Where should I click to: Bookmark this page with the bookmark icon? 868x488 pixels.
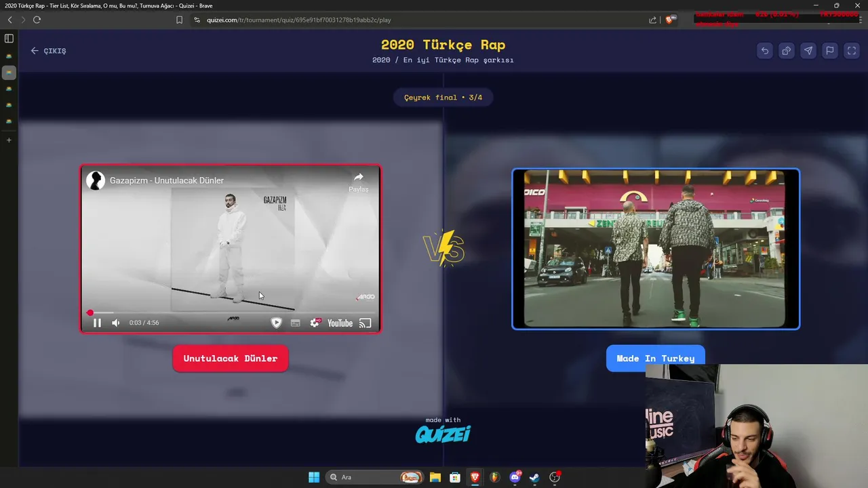[179, 20]
